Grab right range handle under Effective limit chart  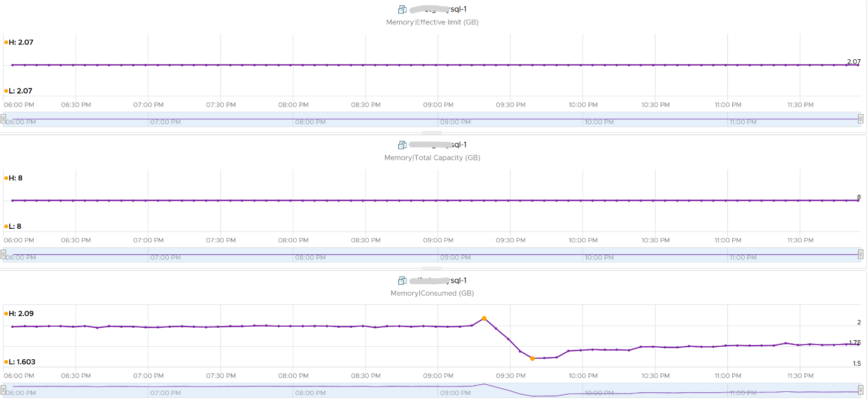pyautogui.click(x=860, y=119)
